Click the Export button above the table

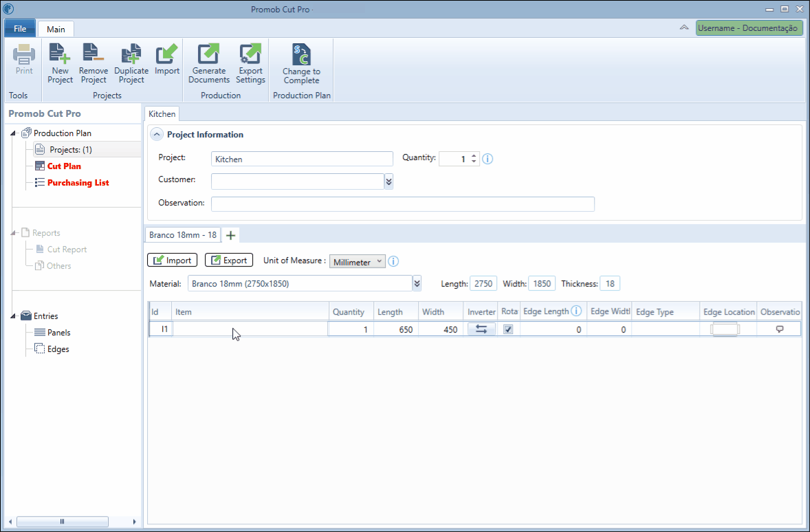229,261
